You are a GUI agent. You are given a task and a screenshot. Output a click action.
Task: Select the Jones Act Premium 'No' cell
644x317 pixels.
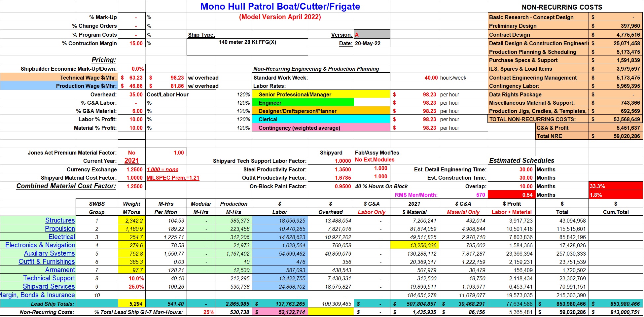click(x=132, y=153)
